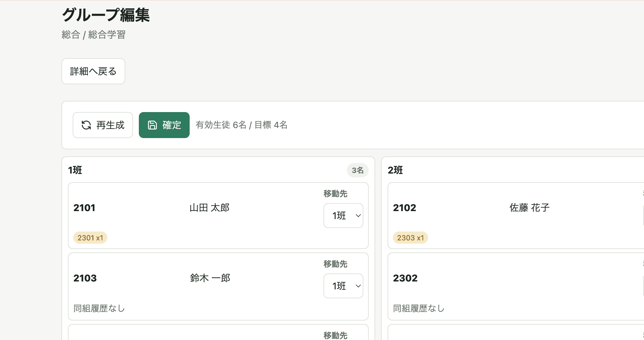Click student number 2103
644x340 pixels.
coord(85,278)
